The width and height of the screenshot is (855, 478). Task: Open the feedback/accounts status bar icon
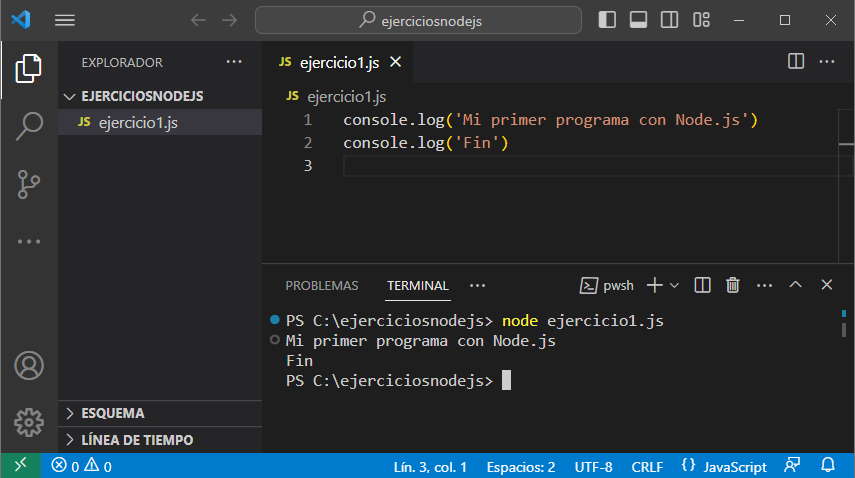click(792, 465)
